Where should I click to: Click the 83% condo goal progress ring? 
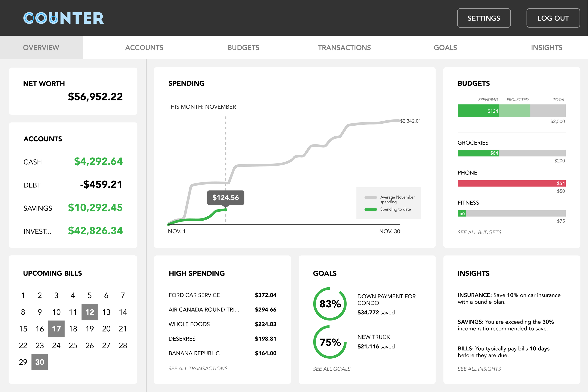tap(330, 304)
